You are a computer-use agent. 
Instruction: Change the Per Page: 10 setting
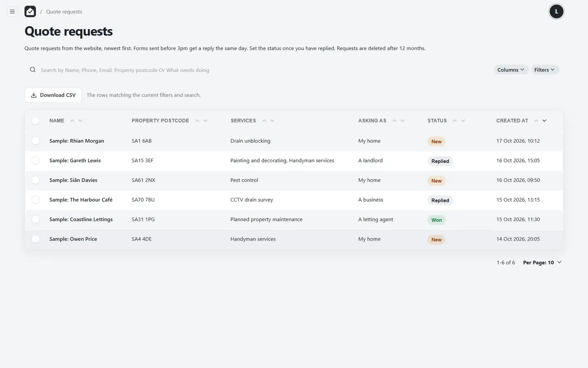[542, 263]
